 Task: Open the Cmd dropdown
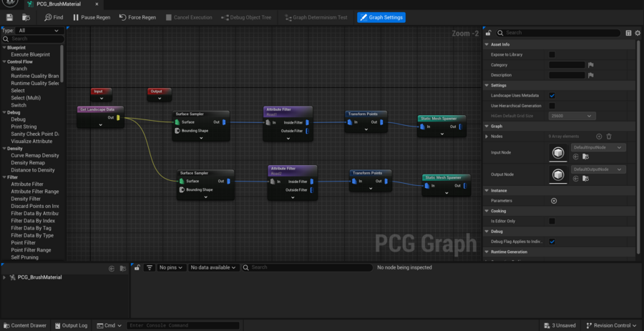click(109, 325)
